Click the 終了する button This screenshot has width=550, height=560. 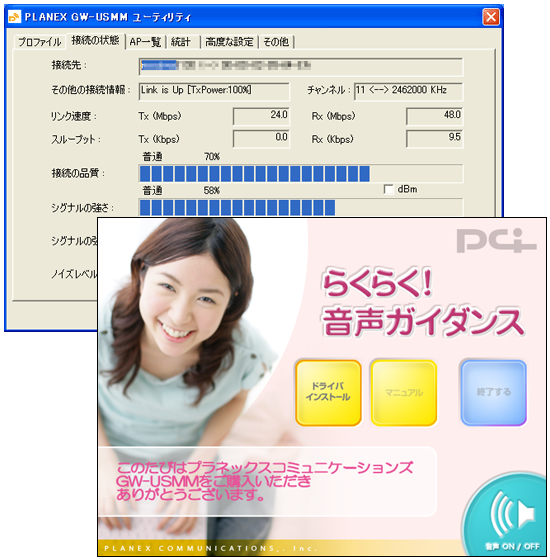(x=494, y=392)
